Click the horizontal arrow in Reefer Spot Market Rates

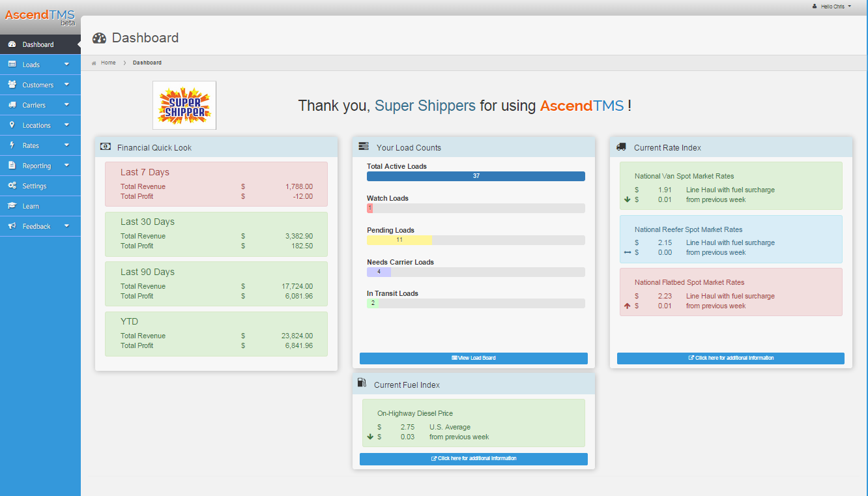coord(627,252)
